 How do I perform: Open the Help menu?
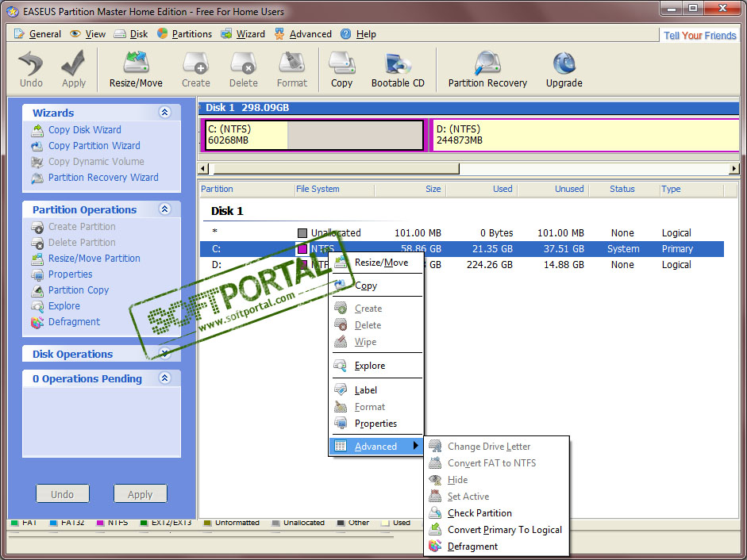(358, 34)
